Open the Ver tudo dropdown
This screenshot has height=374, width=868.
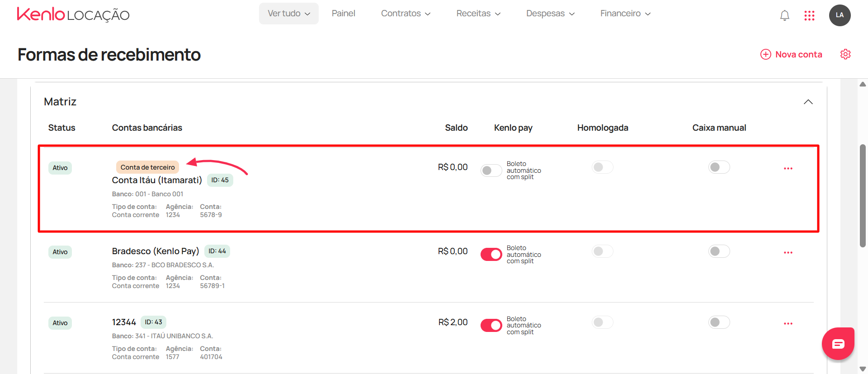point(289,14)
